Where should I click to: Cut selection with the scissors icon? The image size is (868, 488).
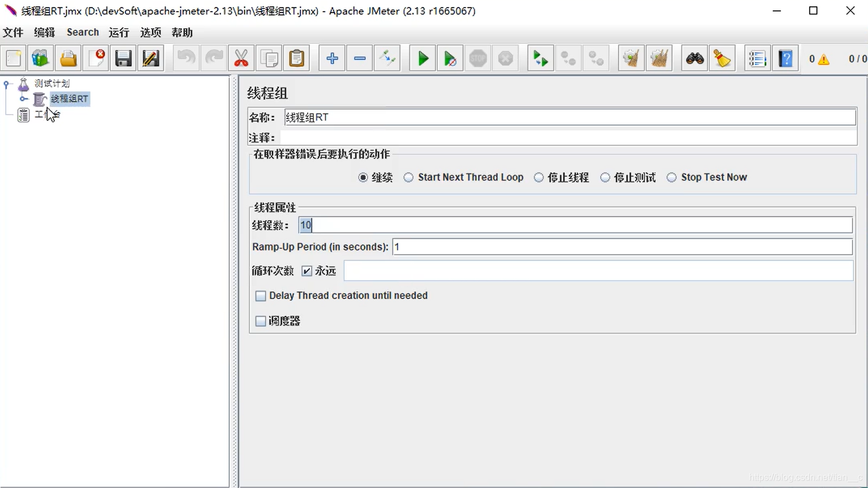pos(241,58)
